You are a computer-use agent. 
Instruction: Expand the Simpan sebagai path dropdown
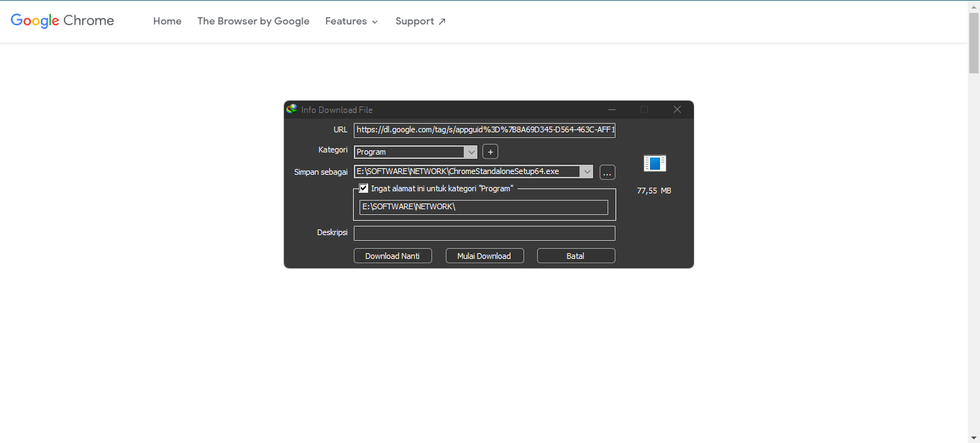click(x=587, y=171)
